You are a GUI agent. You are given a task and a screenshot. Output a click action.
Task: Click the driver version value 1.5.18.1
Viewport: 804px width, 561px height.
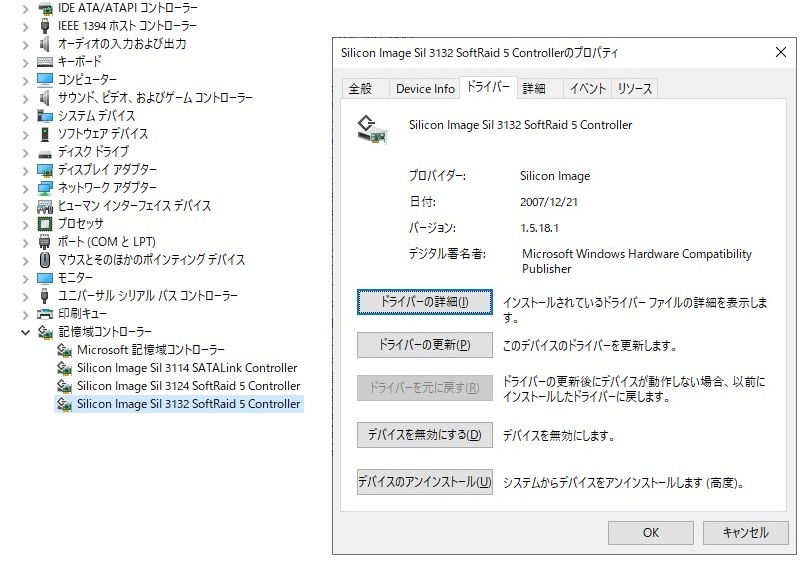pos(539,228)
